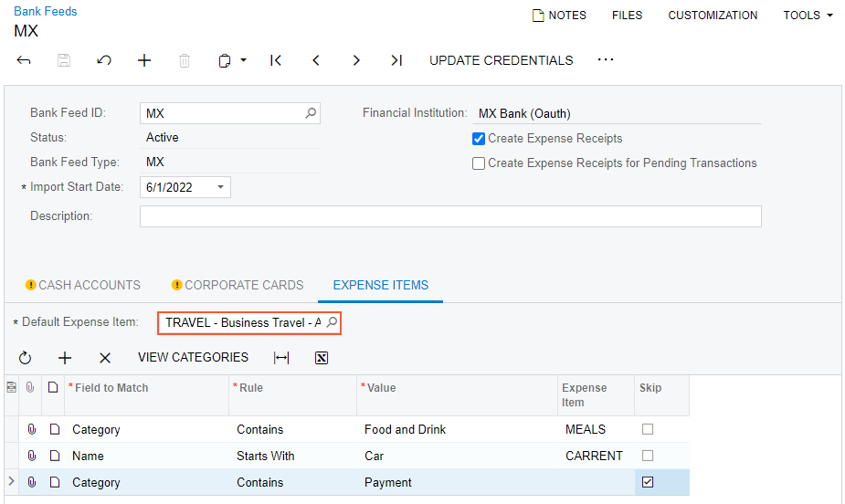Click into the Description input field
The height and width of the screenshot is (504, 845).
[449, 216]
